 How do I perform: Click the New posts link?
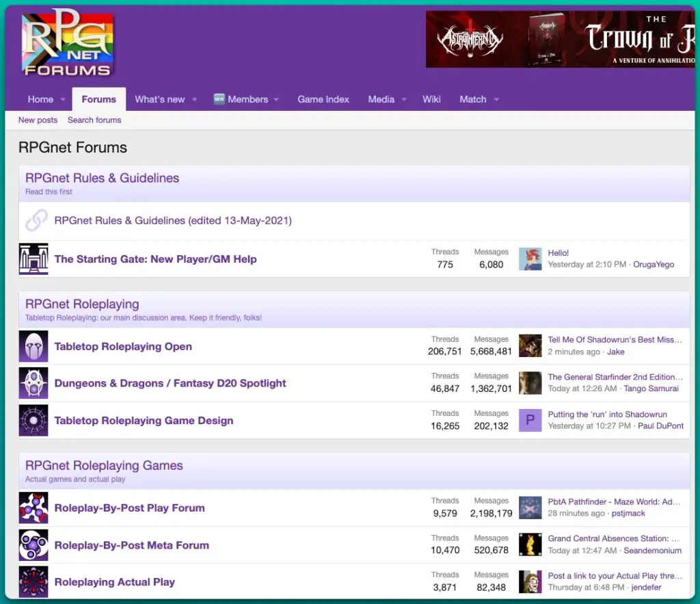pyautogui.click(x=38, y=120)
